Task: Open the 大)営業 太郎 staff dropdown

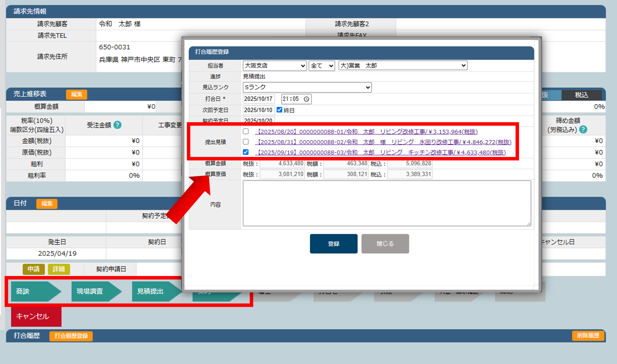Action: click(403, 66)
